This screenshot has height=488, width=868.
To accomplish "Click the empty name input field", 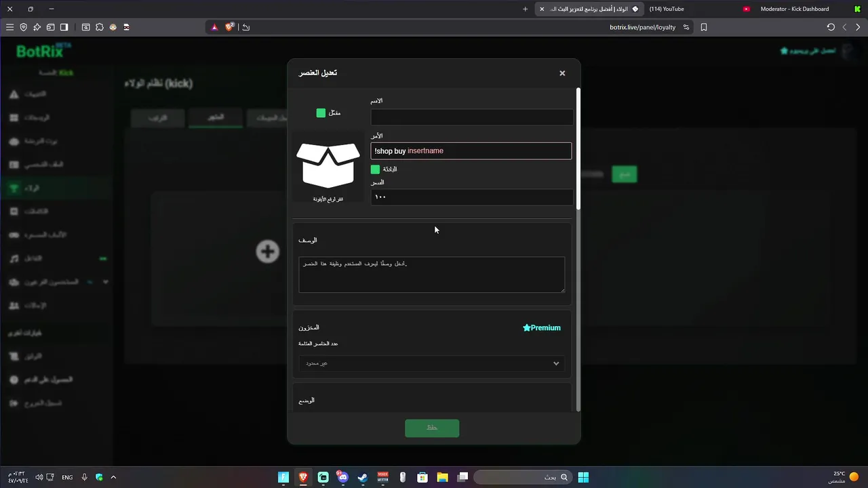I will click(x=471, y=117).
